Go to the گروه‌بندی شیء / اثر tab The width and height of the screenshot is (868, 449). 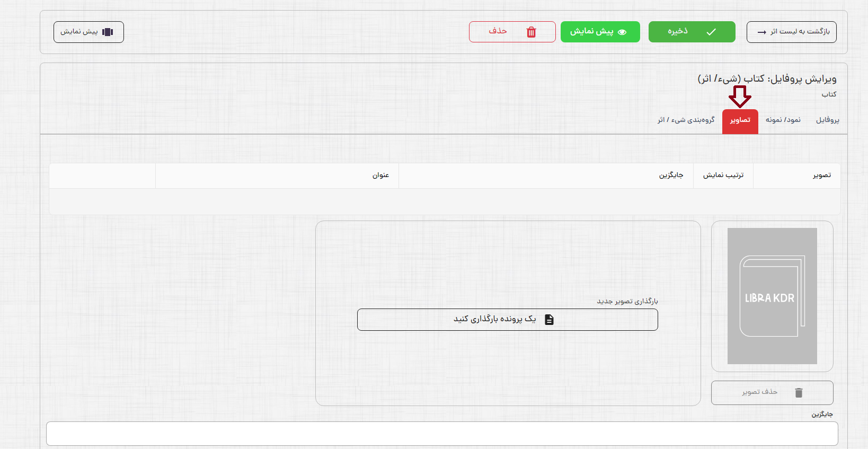[686, 120]
